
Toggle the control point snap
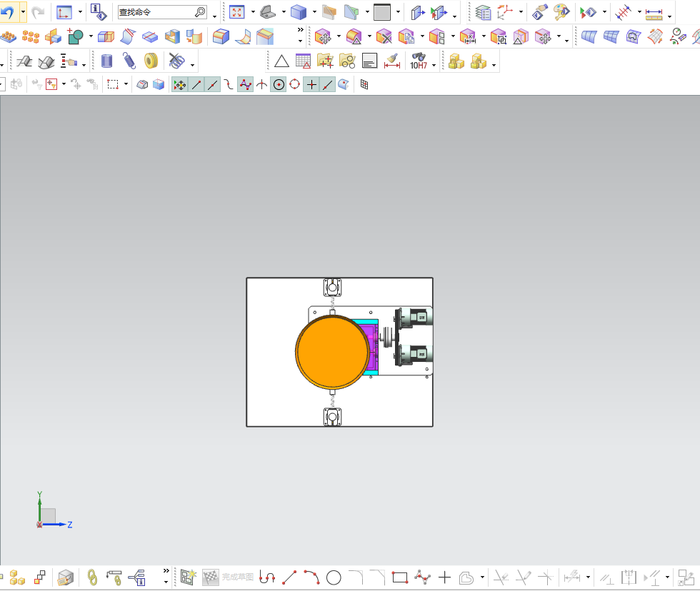click(x=245, y=84)
